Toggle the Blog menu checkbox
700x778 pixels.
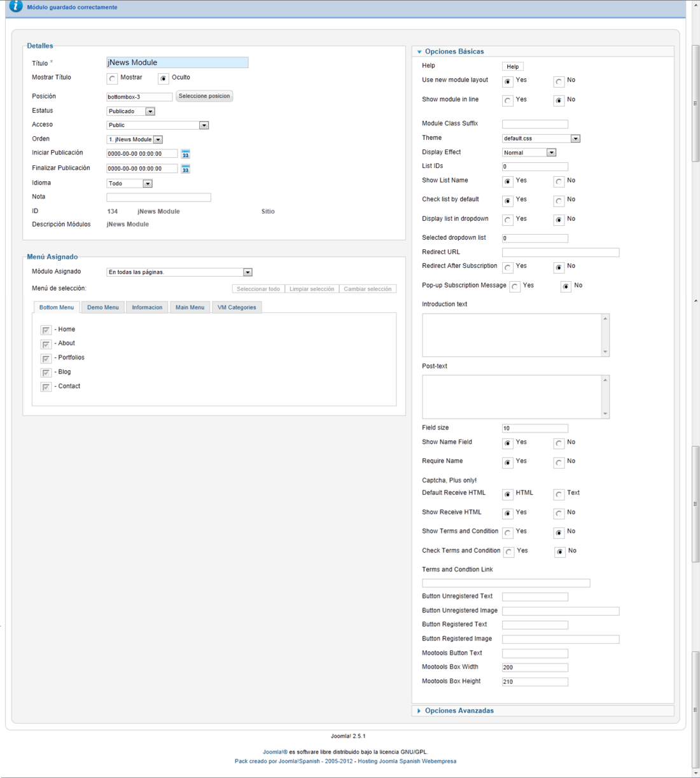coord(46,373)
